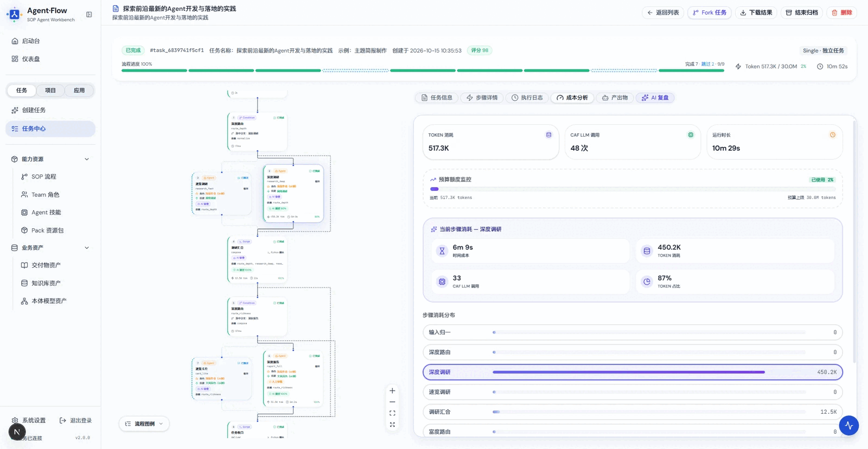Zoom in on the flow canvas
Viewport: 868px width, 449px height.
pyautogui.click(x=392, y=390)
